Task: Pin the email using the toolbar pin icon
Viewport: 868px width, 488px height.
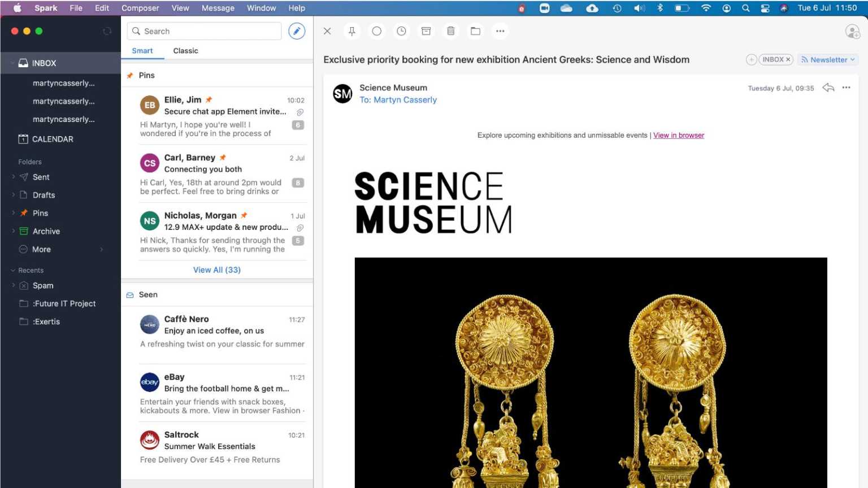Action: tap(351, 31)
